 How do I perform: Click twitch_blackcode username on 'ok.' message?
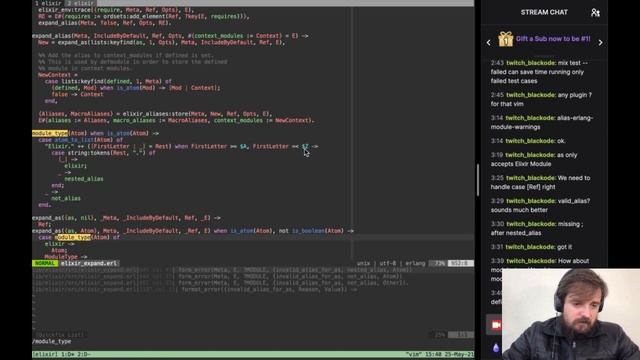click(x=531, y=141)
